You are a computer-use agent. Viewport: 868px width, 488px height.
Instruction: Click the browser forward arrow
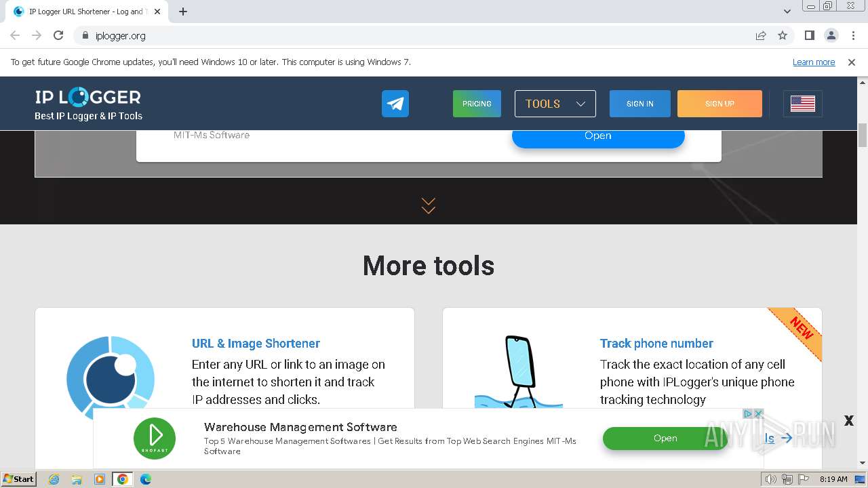click(x=37, y=35)
